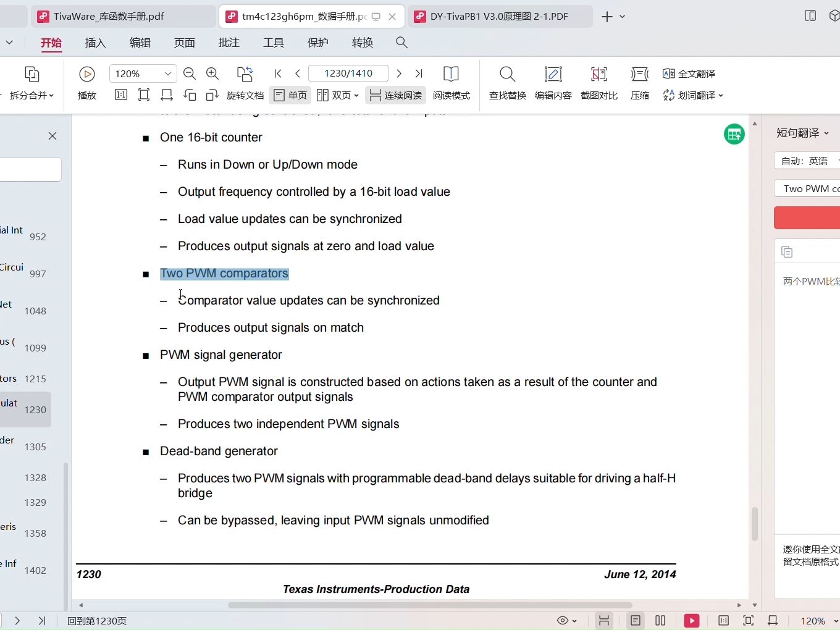This screenshot has width=840, height=630.
Task: Close the left bookmark panel
Action: [52, 136]
